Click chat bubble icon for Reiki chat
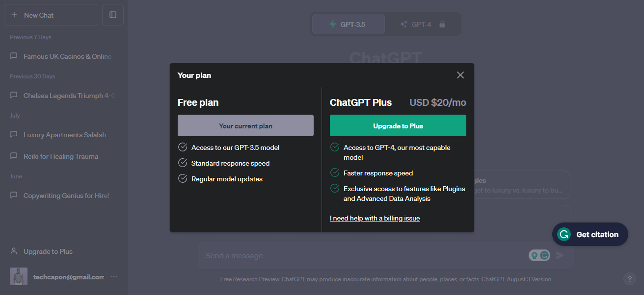The height and width of the screenshot is (295, 644). [14, 156]
